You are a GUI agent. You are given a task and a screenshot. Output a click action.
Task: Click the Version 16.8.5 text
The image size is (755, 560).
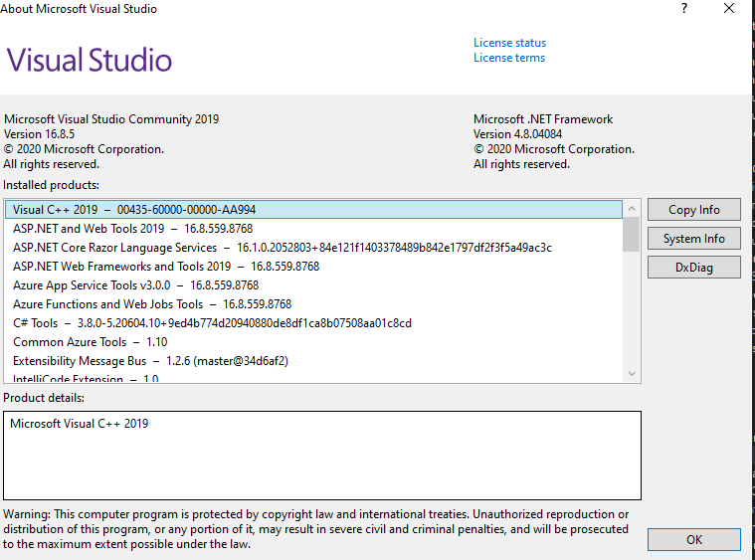[40, 134]
